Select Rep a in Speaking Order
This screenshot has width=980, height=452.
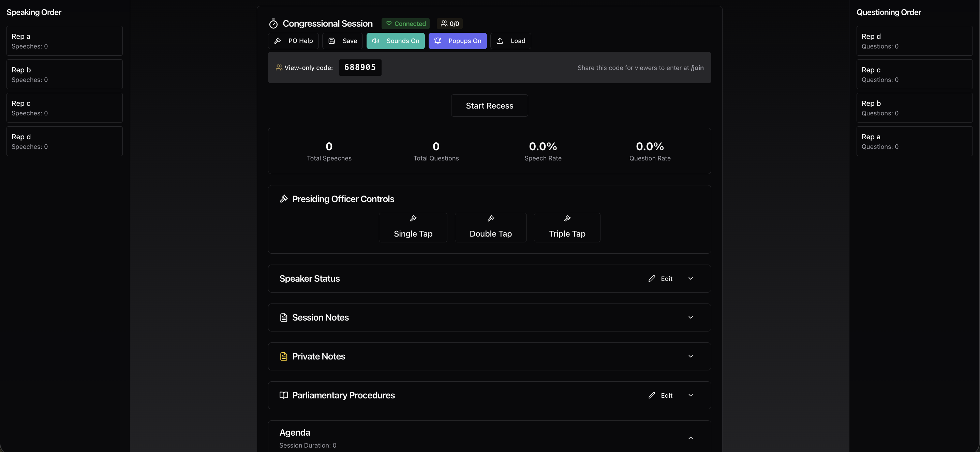point(64,41)
